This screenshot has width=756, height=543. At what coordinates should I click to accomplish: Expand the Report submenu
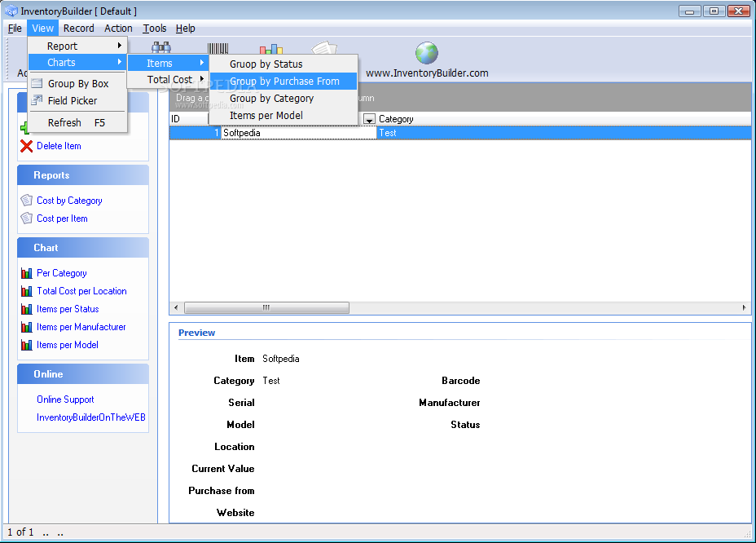(x=77, y=46)
